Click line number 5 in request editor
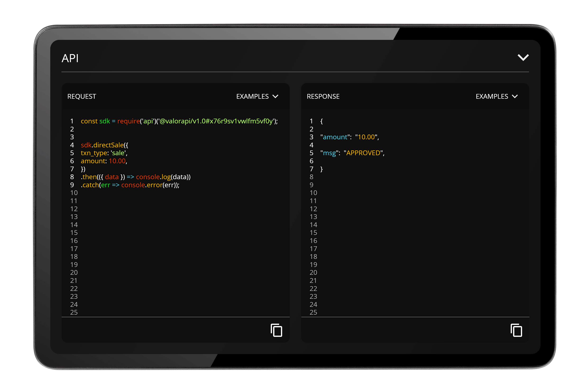This screenshot has height=392, width=588. (72, 153)
